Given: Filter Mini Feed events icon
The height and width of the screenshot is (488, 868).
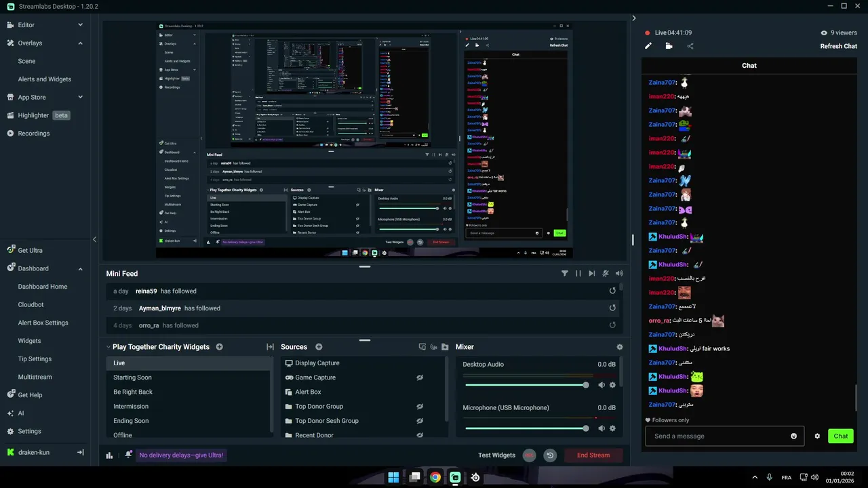Looking at the screenshot, I should click(565, 273).
